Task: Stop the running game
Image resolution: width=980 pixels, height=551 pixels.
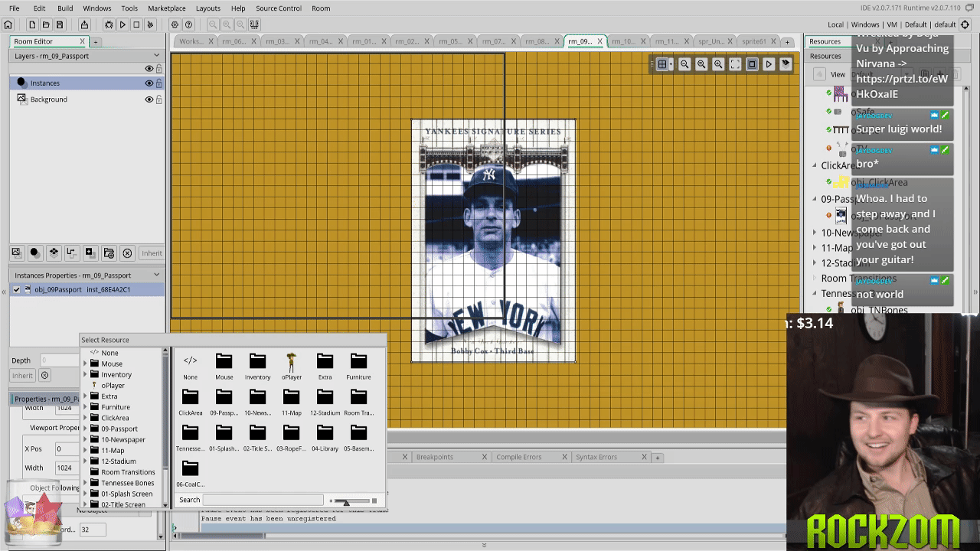Action: (136, 24)
